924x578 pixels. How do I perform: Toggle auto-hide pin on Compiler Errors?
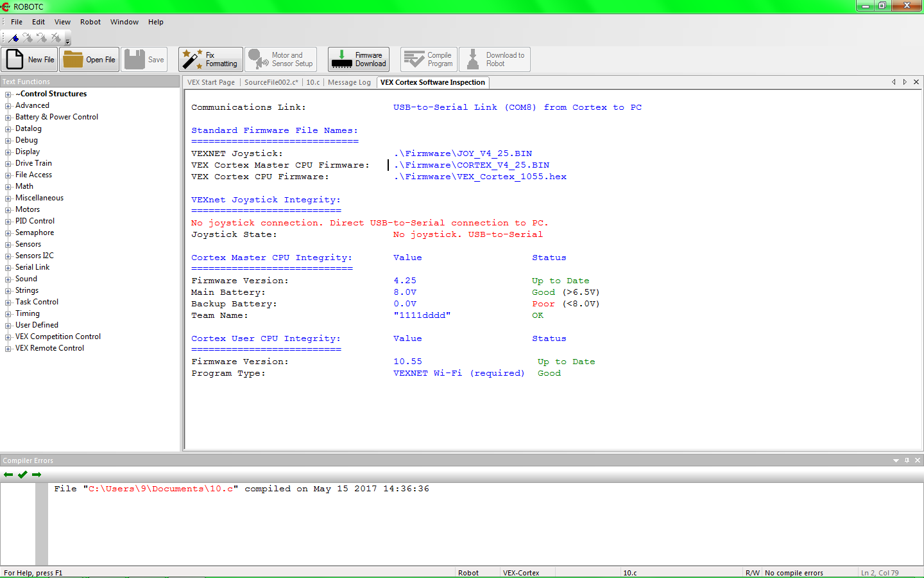coord(907,460)
